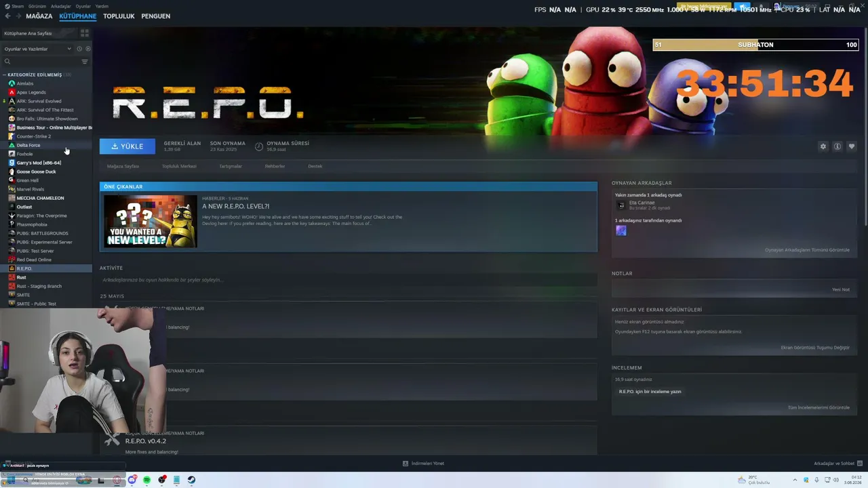Go to the MAĞAZA tab
The width and height of the screenshot is (868, 488).
39,16
